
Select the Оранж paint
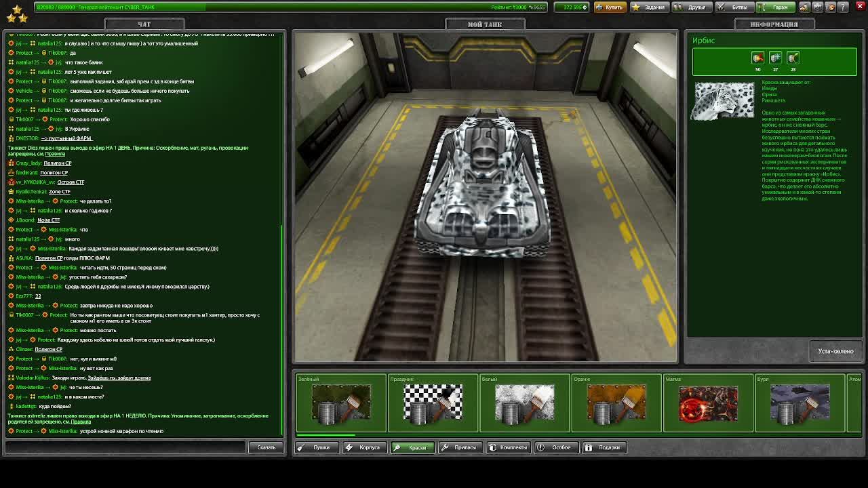(x=616, y=403)
